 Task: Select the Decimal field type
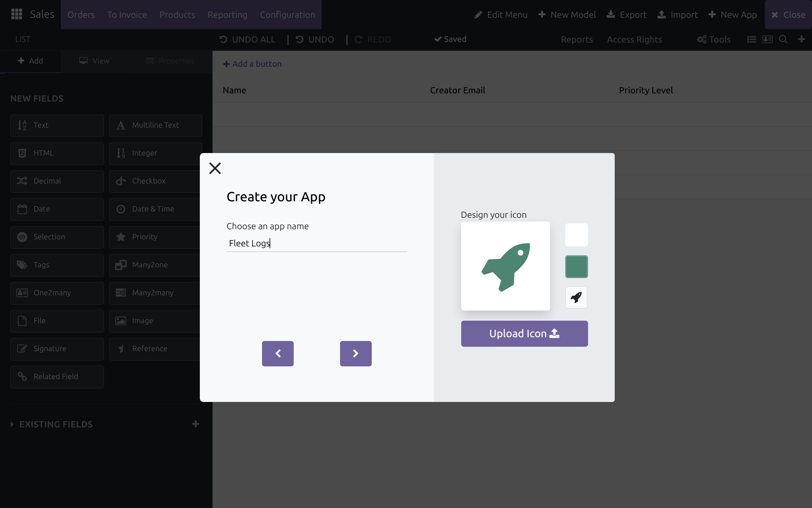[x=57, y=181]
